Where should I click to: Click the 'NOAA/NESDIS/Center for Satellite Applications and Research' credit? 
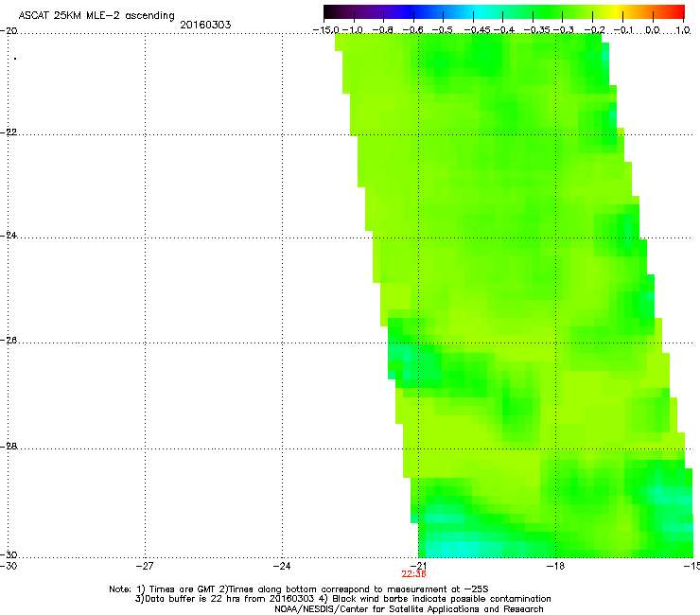tap(409, 609)
